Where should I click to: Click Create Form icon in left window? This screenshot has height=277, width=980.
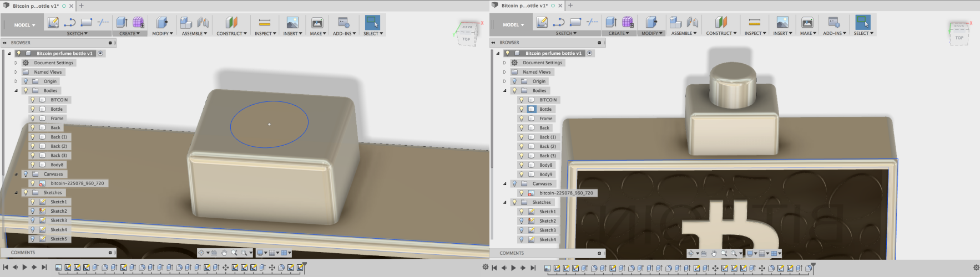139,22
